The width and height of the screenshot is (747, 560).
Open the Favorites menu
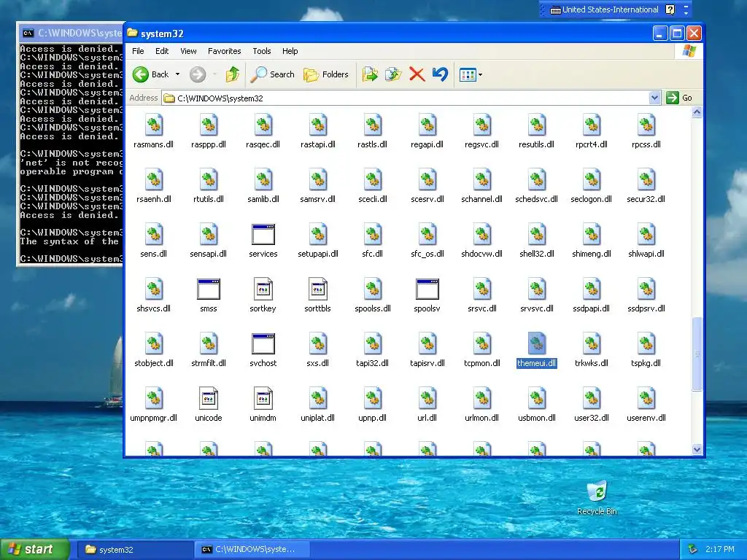(x=225, y=51)
